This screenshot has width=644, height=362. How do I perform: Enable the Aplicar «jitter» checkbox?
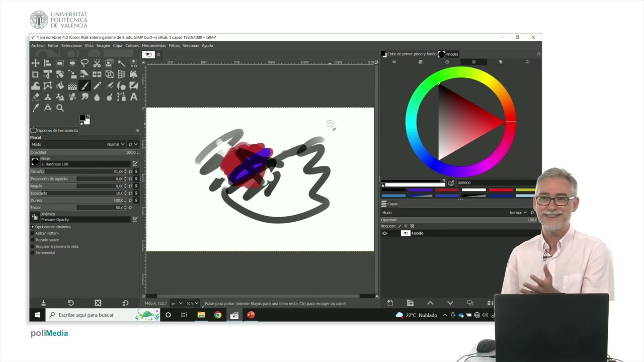pos(33,233)
